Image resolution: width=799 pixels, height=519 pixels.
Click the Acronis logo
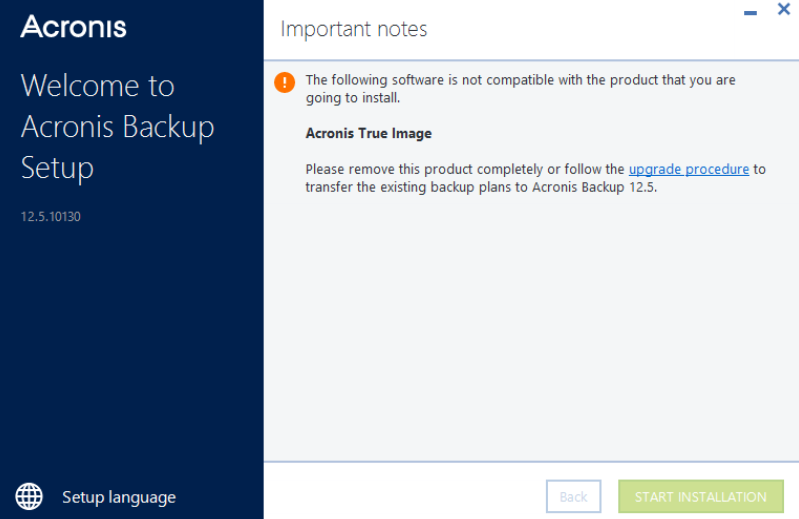point(73,26)
